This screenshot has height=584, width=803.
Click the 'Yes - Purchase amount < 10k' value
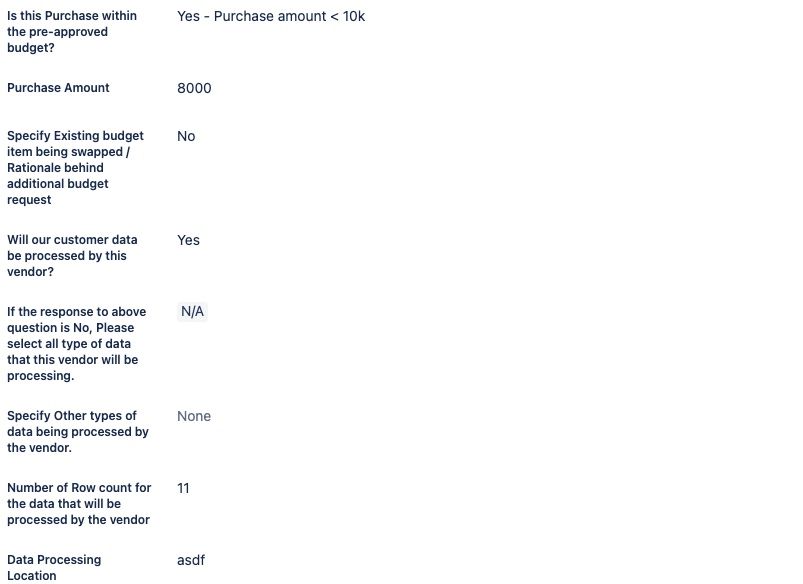pos(271,16)
